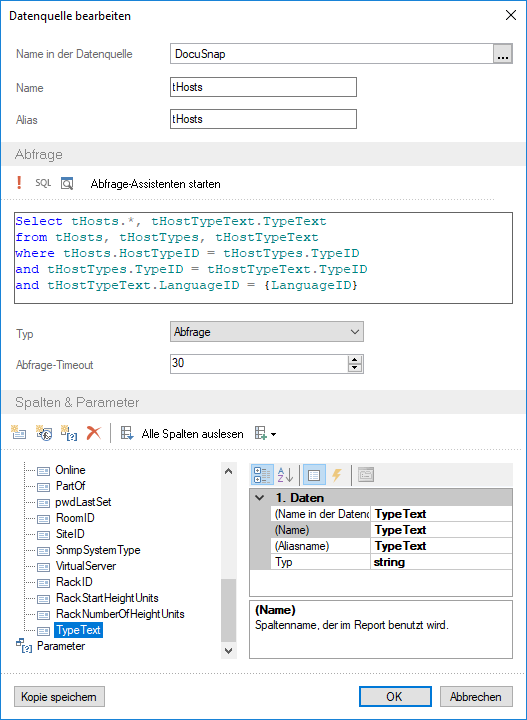Click the ellipsis button beside DocuSnap
Image resolution: width=527 pixels, height=720 pixels.
pos(503,54)
